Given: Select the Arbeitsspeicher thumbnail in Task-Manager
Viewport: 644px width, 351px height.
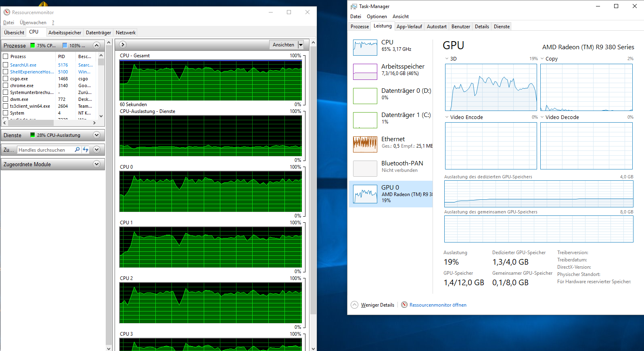Looking at the screenshot, I should 365,72.
